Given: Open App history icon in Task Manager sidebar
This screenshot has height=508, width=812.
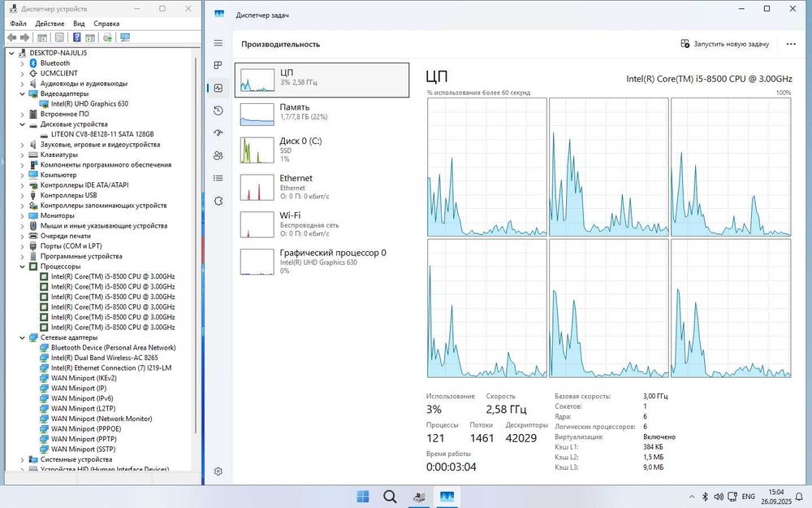Looking at the screenshot, I should 218,111.
